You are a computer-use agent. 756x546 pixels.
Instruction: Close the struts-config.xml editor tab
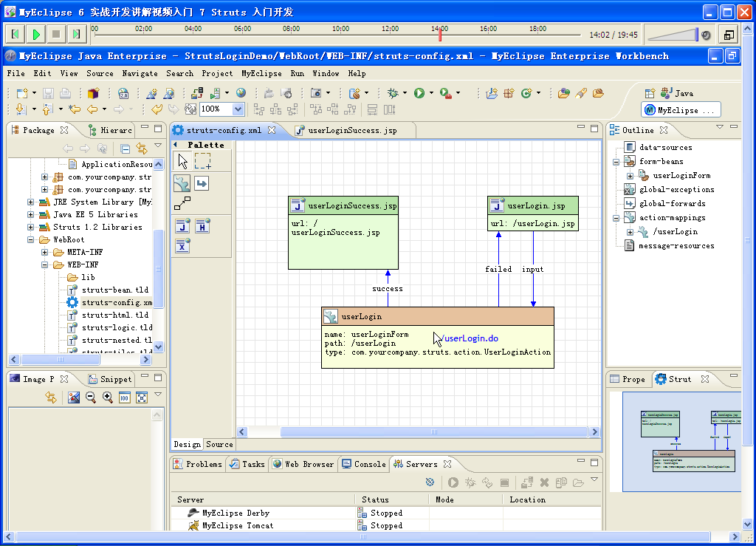click(272, 130)
